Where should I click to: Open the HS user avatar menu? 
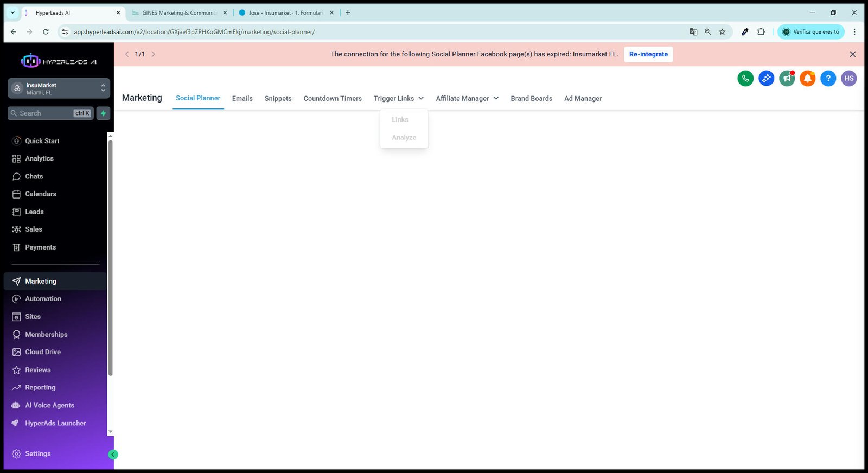849,79
